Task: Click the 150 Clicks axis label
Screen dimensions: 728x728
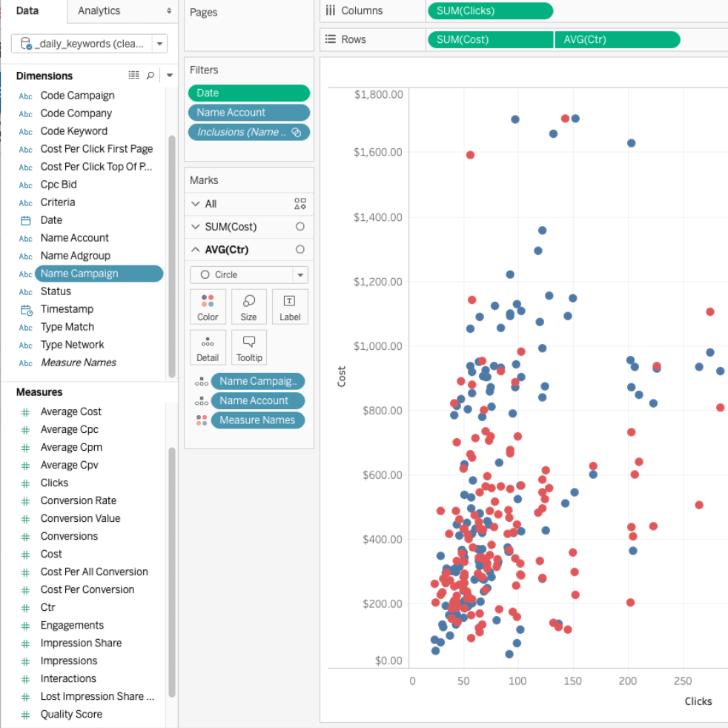Action: [572, 681]
